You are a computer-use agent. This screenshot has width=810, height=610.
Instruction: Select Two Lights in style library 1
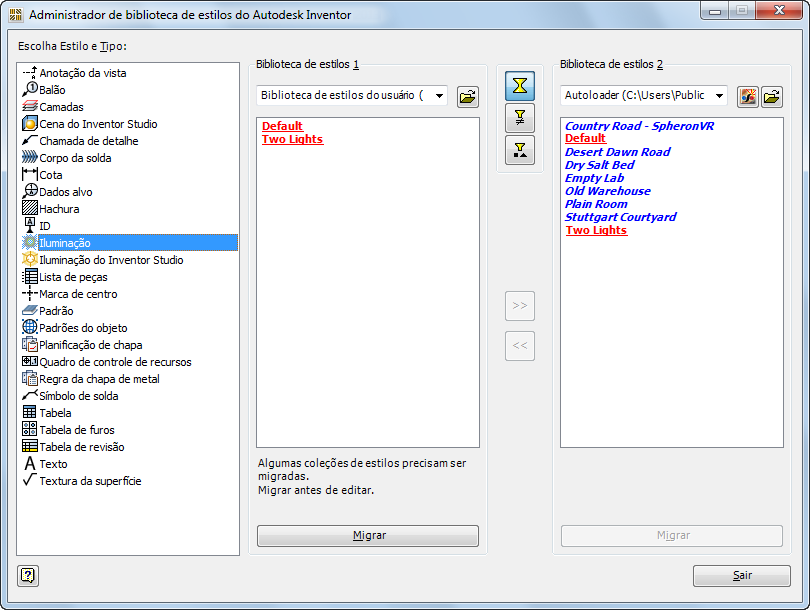(x=292, y=139)
